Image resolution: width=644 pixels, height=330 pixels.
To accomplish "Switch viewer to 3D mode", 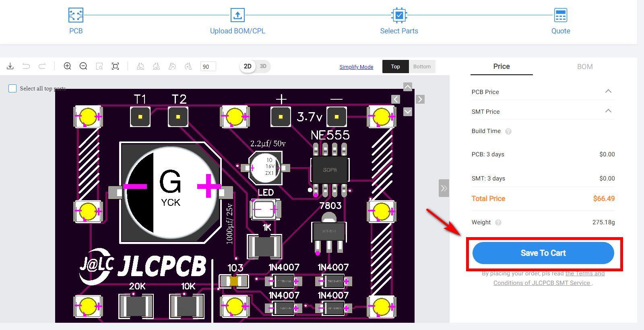I will [x=263, y=66].
